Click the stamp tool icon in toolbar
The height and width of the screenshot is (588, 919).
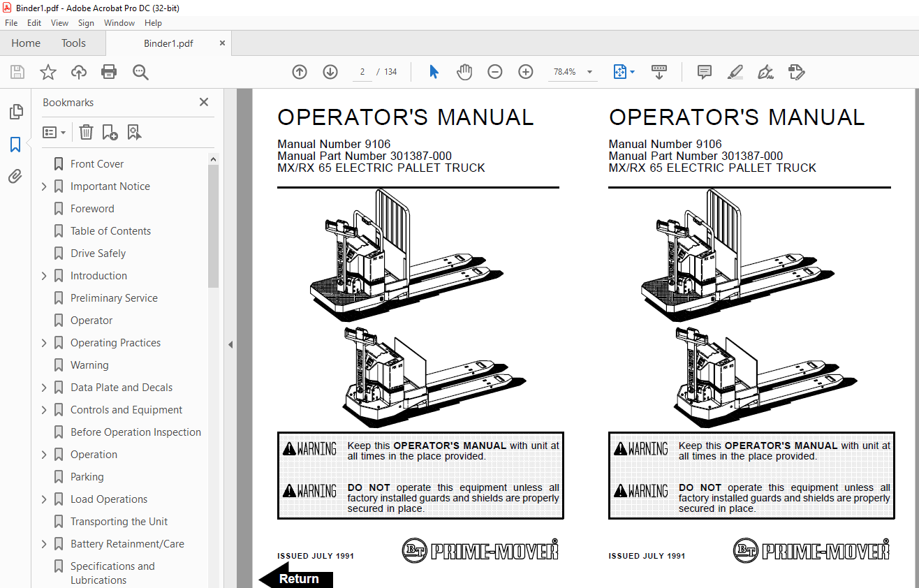coord(797,72)
